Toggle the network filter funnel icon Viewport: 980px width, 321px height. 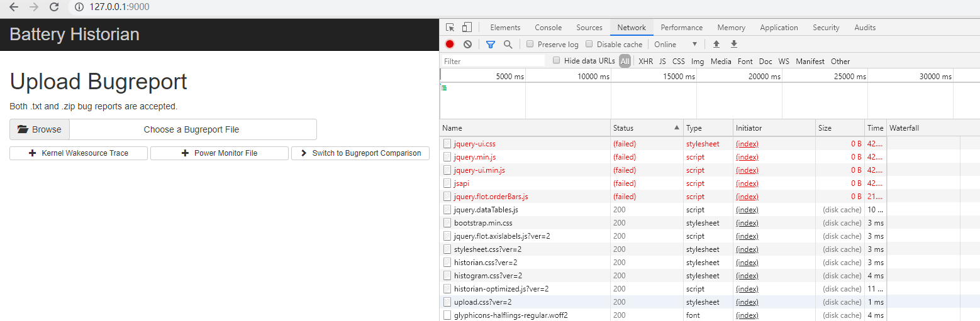pyautogui.click(x=491, y=45)
